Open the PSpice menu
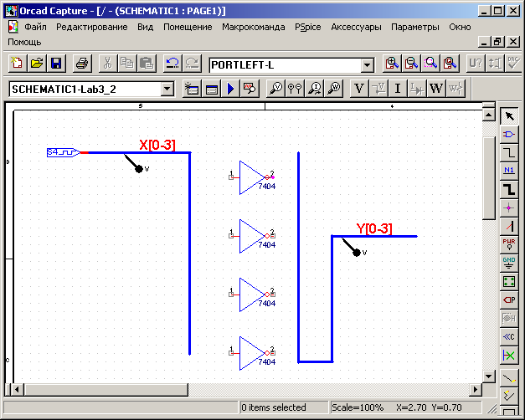The height and width of the screenshot is (420, 525). pyautogui.click(x=307, y=27)
